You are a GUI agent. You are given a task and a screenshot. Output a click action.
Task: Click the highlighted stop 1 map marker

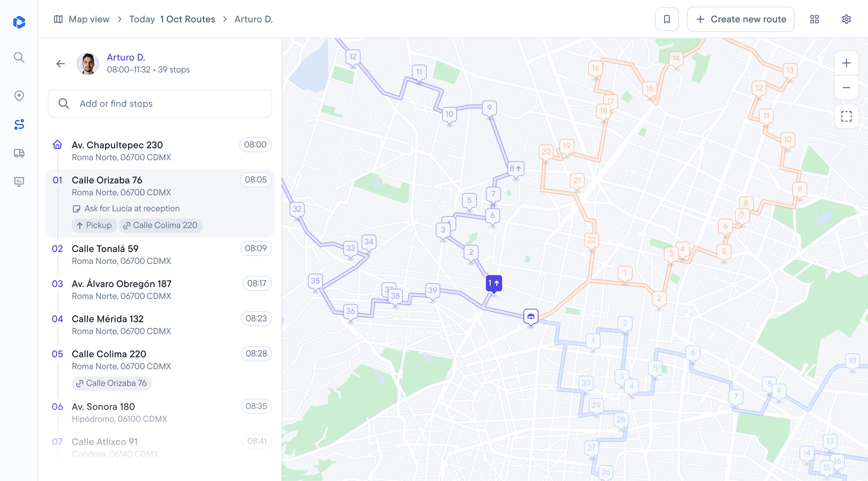[x=494, y=284]
